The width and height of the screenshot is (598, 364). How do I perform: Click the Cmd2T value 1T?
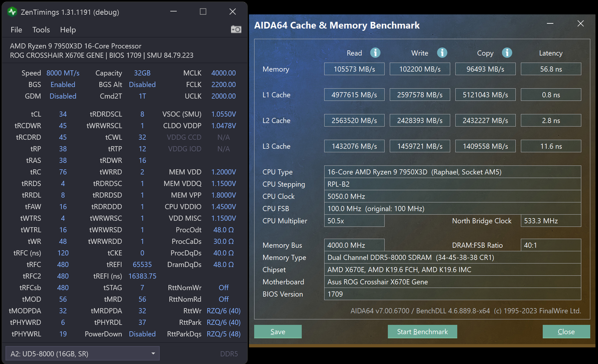[x=142, y=96]
